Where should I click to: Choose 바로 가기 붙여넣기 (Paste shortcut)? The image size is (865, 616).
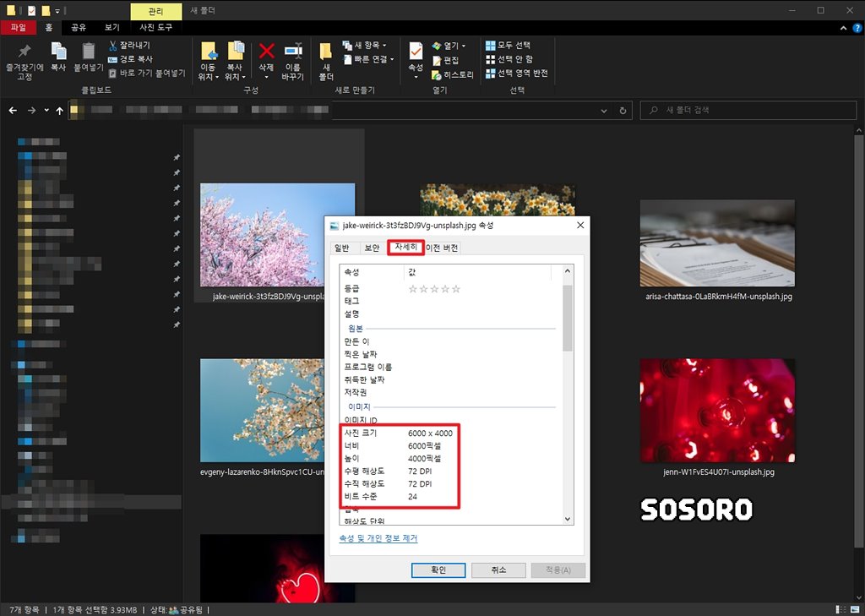coord(147,73)
